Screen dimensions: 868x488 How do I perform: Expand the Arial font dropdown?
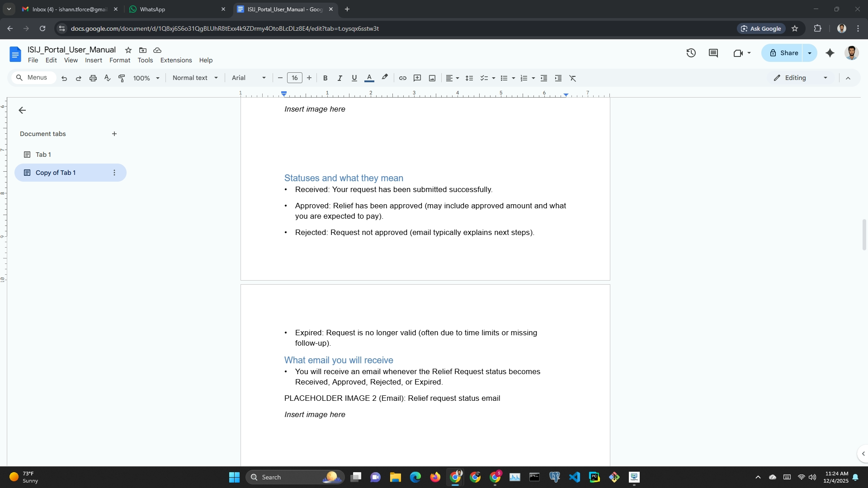(x=249, y=78)
